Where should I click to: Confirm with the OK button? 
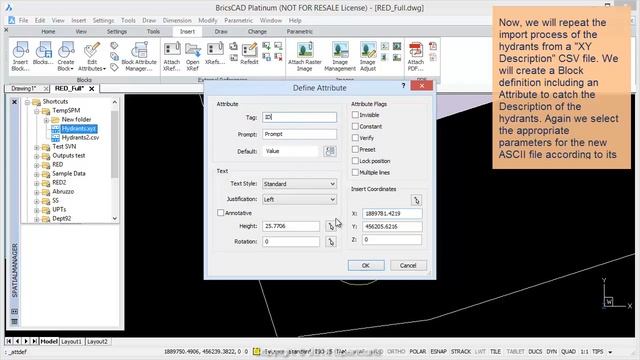click(366, 265)
